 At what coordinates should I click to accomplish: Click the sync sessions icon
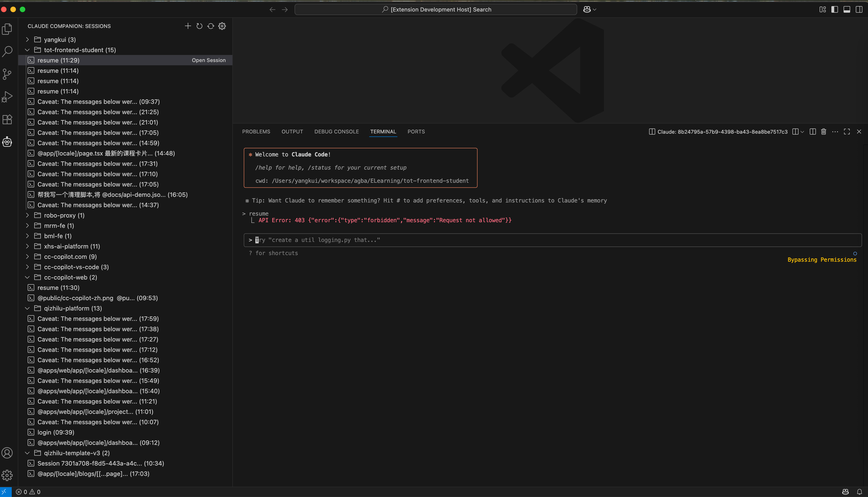(211, 26)
